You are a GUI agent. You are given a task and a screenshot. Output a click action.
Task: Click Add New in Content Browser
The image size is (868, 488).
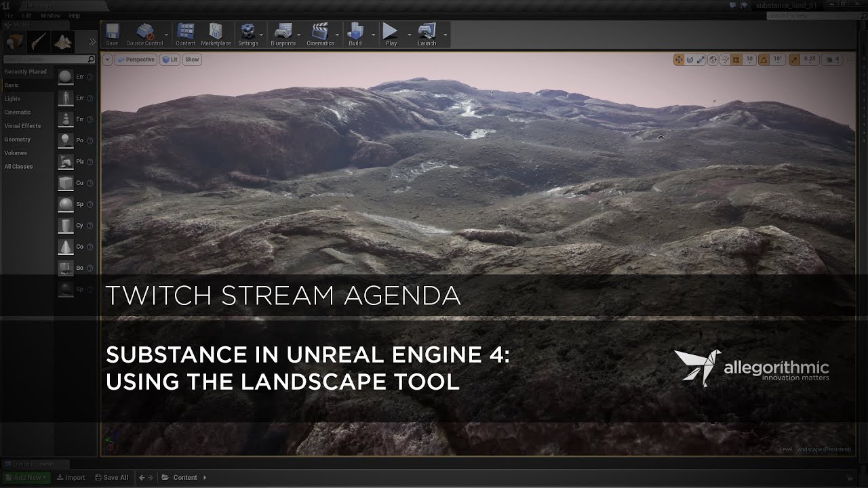pos(26,478)
